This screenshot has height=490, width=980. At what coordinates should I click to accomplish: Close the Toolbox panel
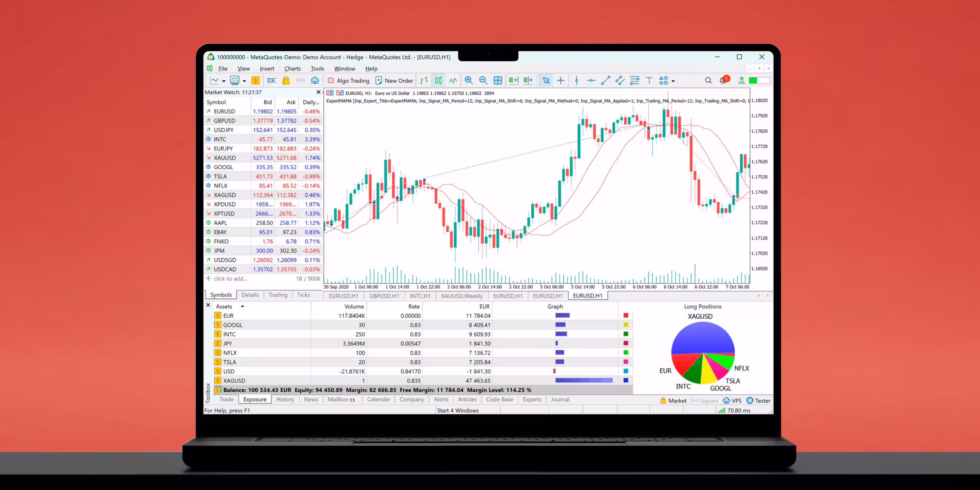coord(208,305)
